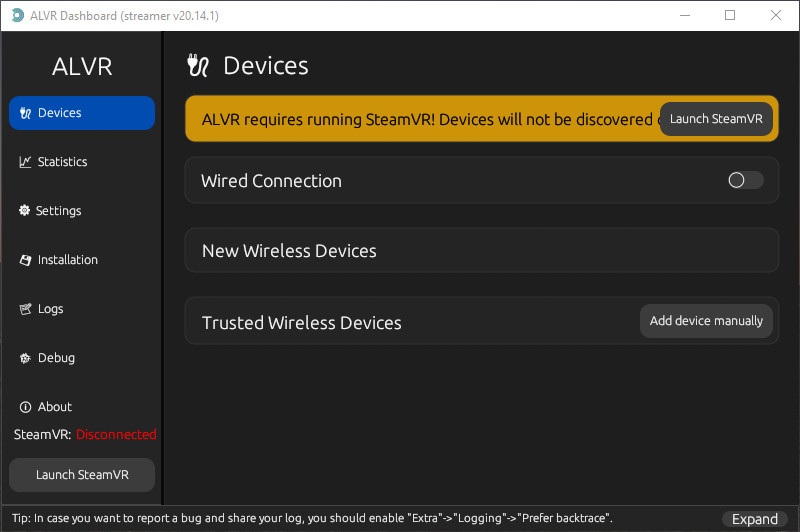Click Launch SteamVR button in the sidebar
Image resolution: width=800 pixels, height=532 pixels.
[x=82, y=475]
